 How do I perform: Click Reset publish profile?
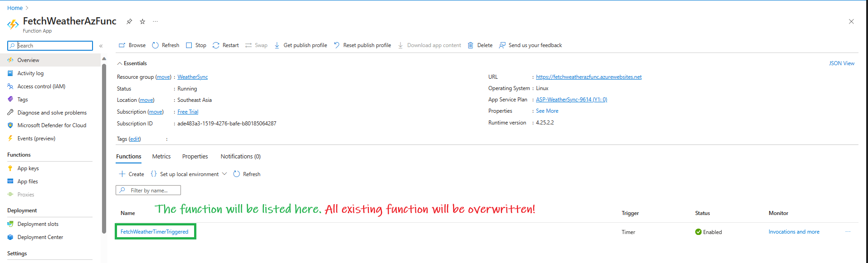click(x=362, y=45)
